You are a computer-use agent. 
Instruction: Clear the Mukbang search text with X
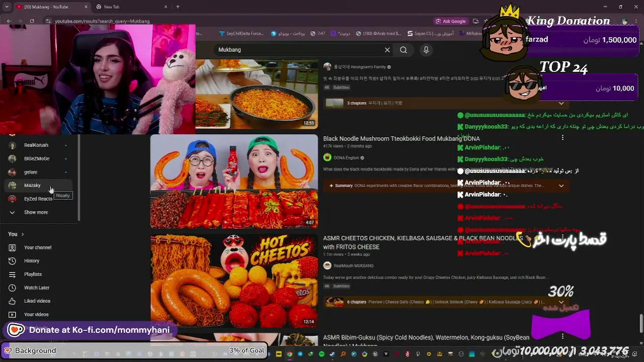(x=387, y=50)
